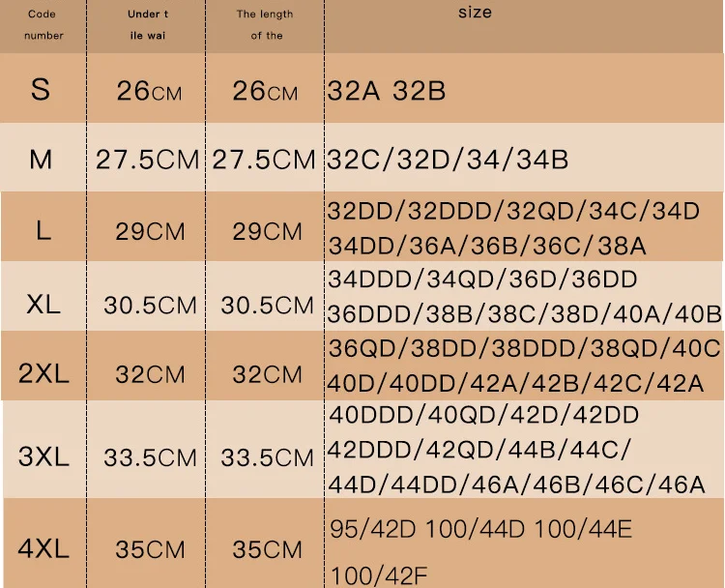Click the "size" column header
This screenshot has width=725, height=588.
pos(475,13)
